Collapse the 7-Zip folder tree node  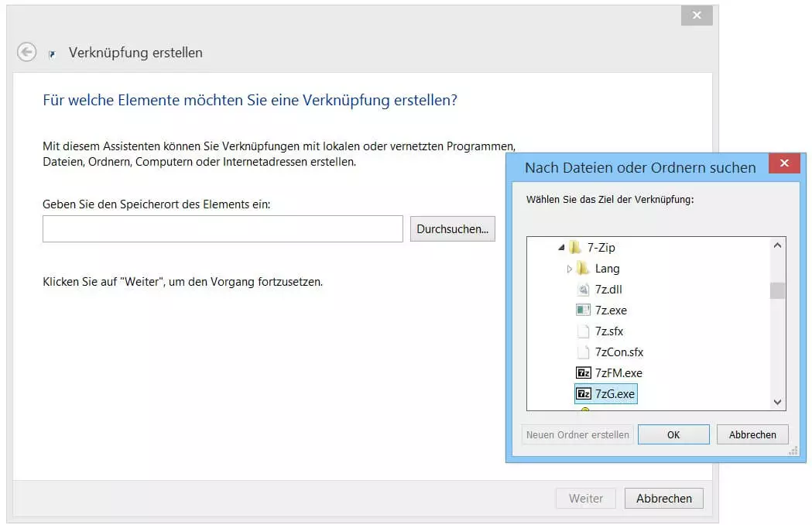click(x=560, y=248)
